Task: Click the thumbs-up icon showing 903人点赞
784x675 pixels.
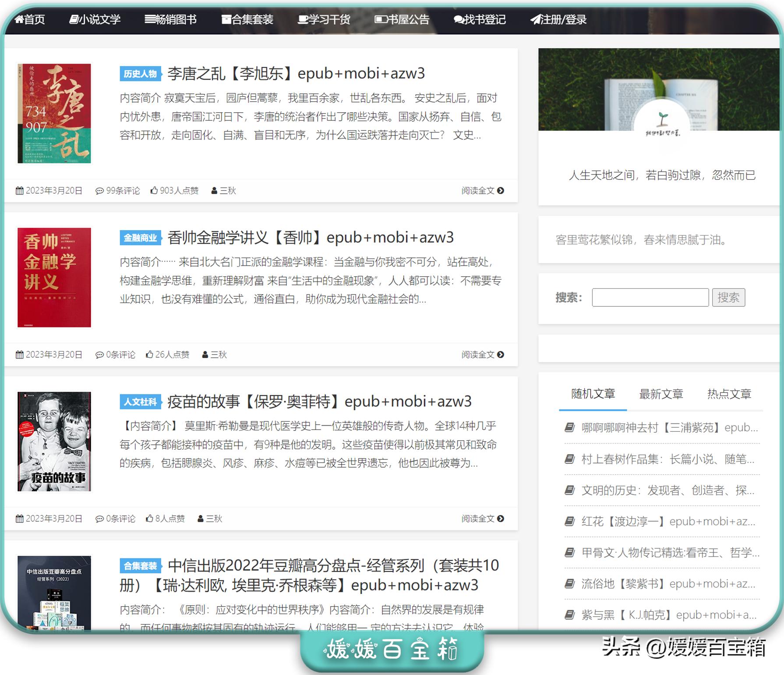Action: point(154,191)
